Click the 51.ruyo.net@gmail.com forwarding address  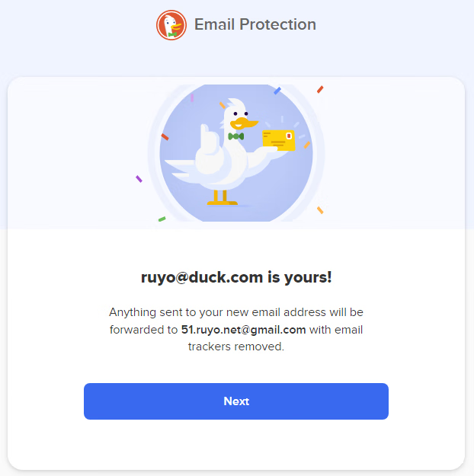click(243, 330)
